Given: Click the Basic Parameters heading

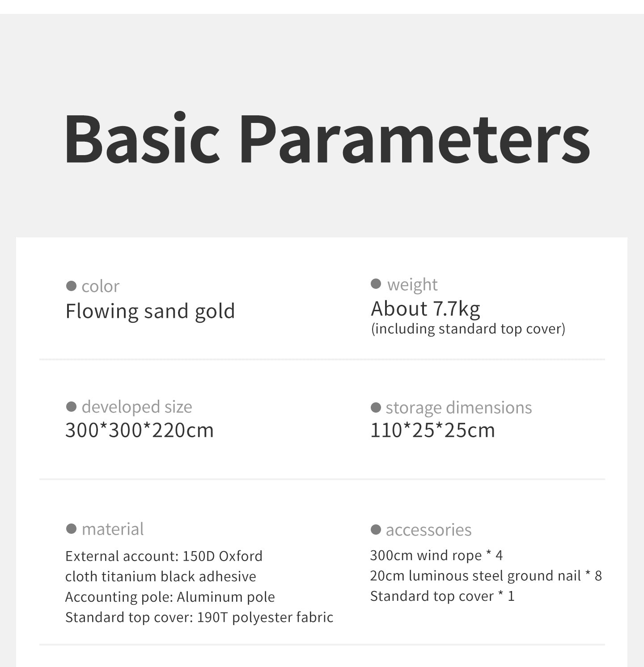Looking at the screenshot, I should point(327,139).
